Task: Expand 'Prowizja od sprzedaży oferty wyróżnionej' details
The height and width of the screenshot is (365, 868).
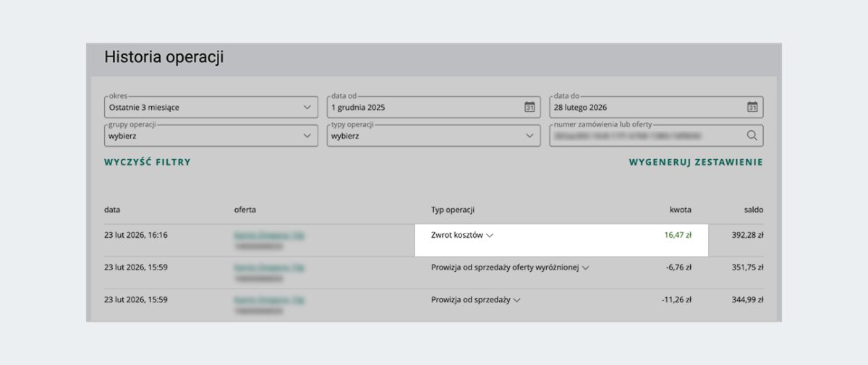Action: [x=585, y=267]
